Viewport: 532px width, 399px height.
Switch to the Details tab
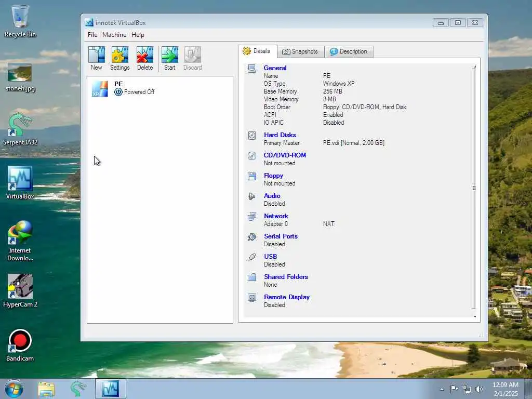(257, 51)
